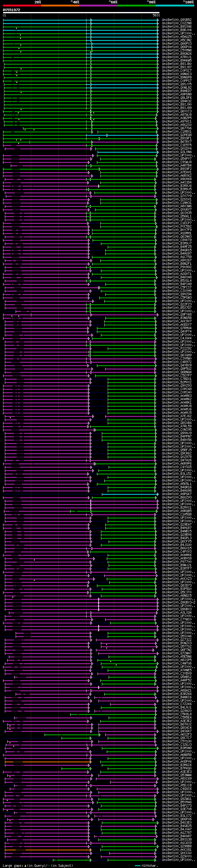This screenshot has width=197, height=868.
Task: Select hit name UniRef100_P90992
Action: pos(177,267)
